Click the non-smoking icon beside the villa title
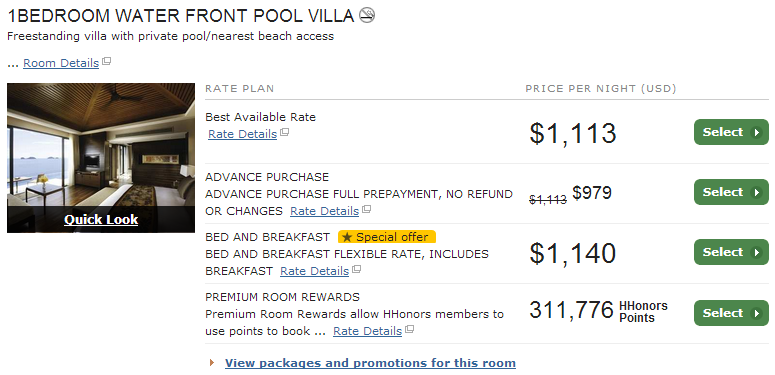The image size is (775, 375). pyautogui.click(x=367, y=15)
